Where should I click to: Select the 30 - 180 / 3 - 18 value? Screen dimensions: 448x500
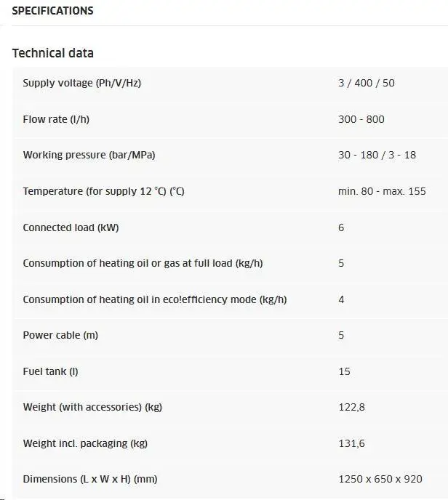377,155
